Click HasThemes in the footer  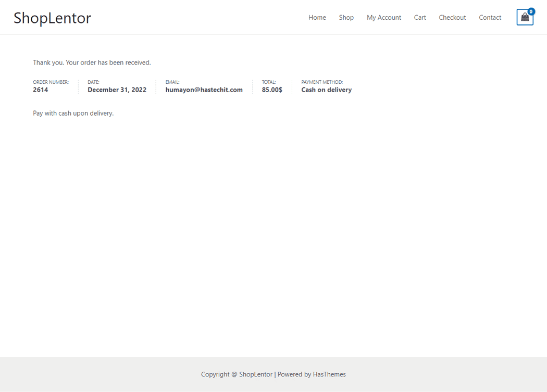coord(329,374)
